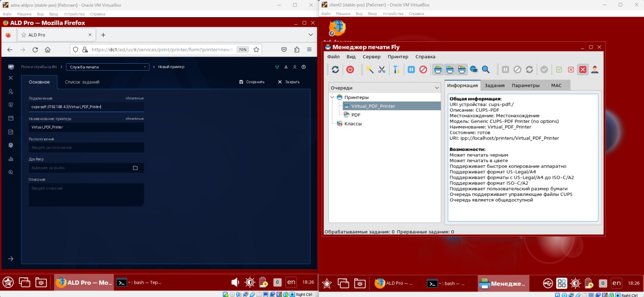
Task: Click the Описание text area
Action: pyautogui.click(x=86, y=194)
